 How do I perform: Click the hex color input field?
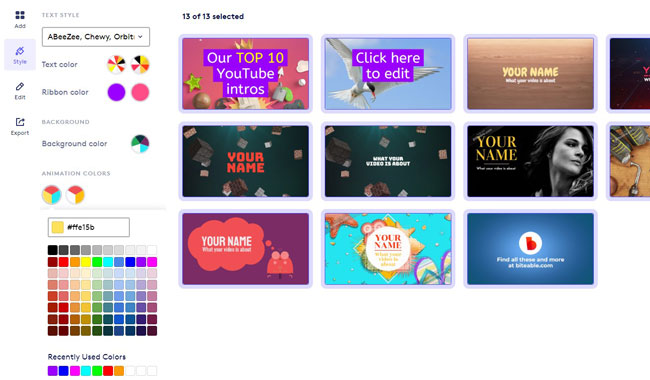(89, 227)
